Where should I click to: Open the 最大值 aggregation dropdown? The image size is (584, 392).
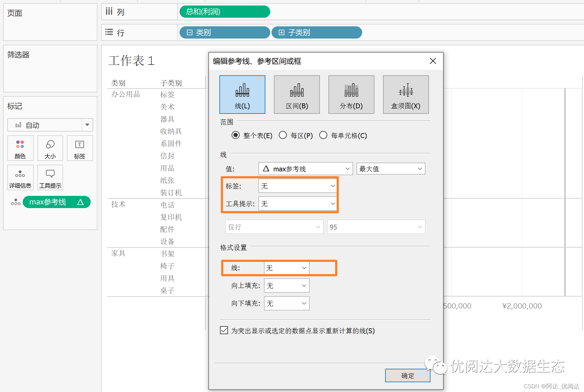[391, 169]
